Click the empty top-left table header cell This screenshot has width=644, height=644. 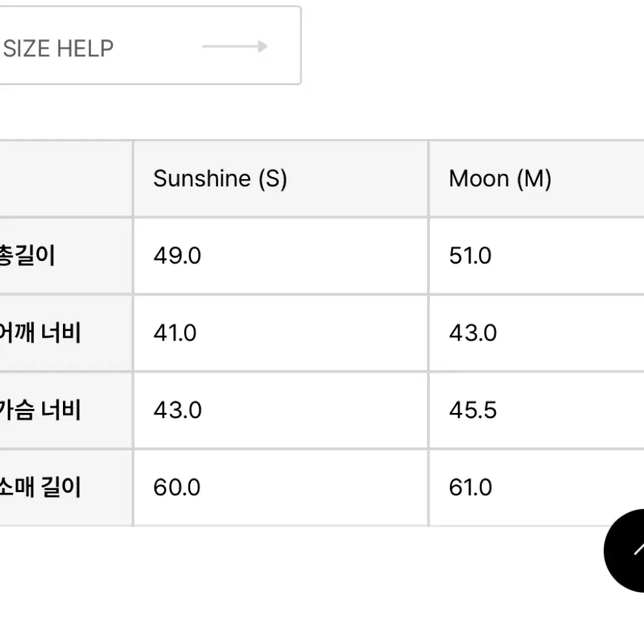[x=66, y=179]
